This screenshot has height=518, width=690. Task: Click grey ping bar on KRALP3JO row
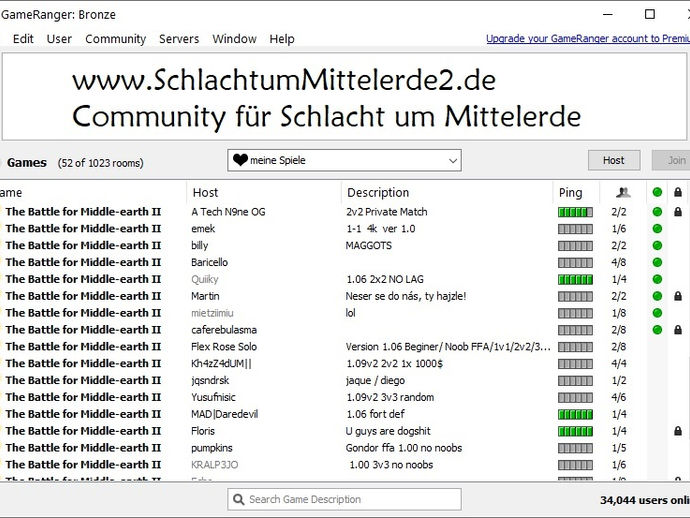click(x=575, y=465)
